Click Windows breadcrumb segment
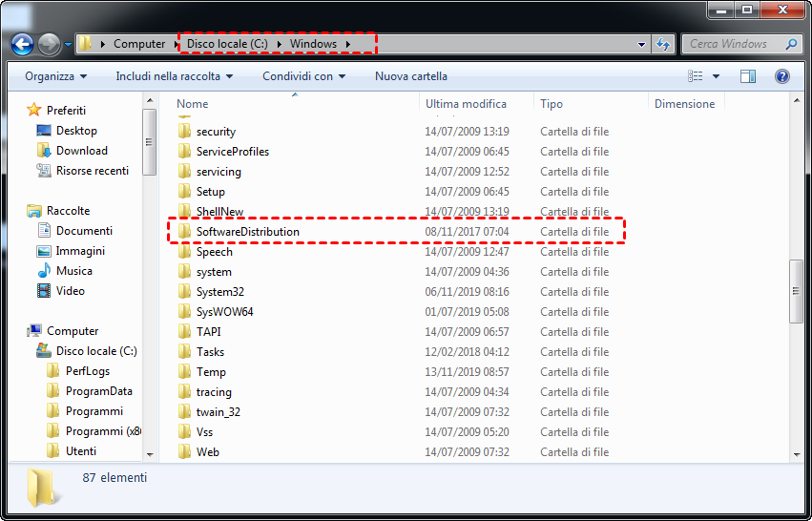Screen dimensions: 812x521 point(313,44)
